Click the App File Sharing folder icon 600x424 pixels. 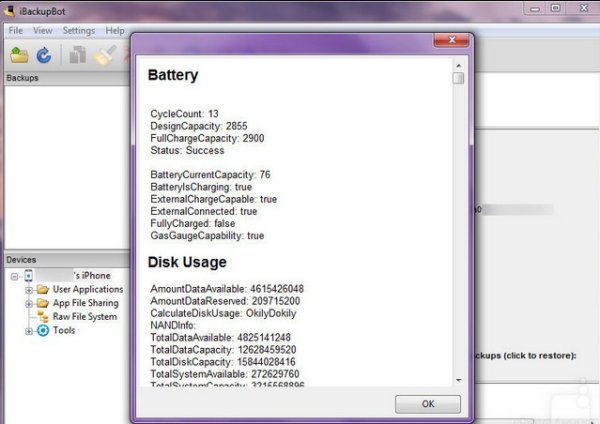43,303
